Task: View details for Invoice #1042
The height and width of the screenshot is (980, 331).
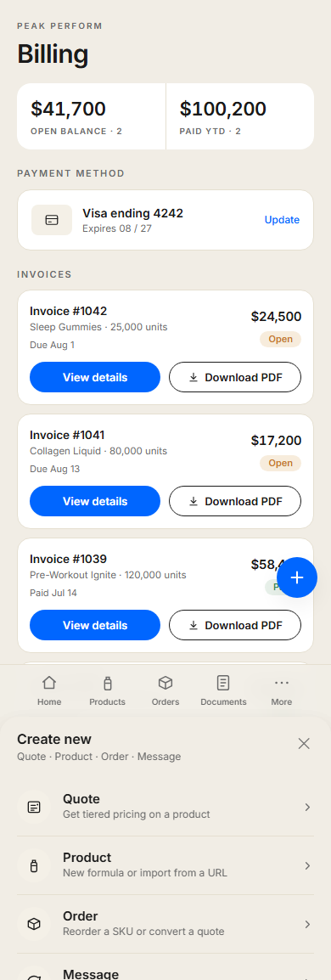Action: 95,377
